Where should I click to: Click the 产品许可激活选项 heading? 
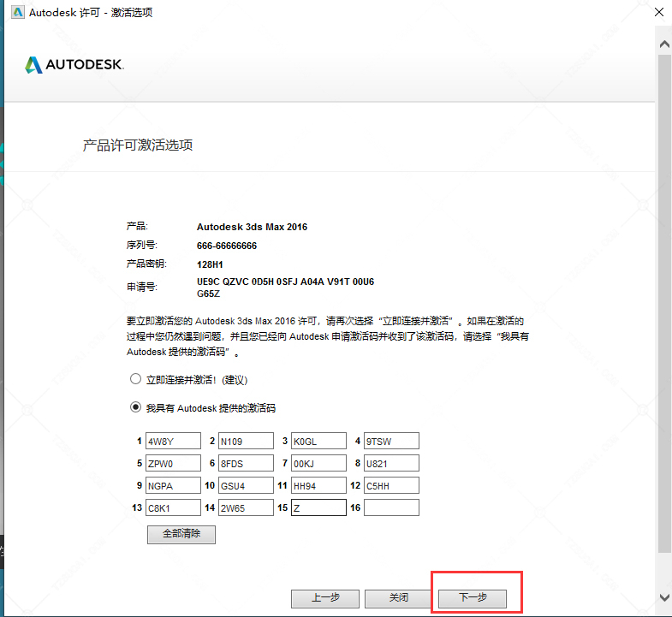[138, 145]
